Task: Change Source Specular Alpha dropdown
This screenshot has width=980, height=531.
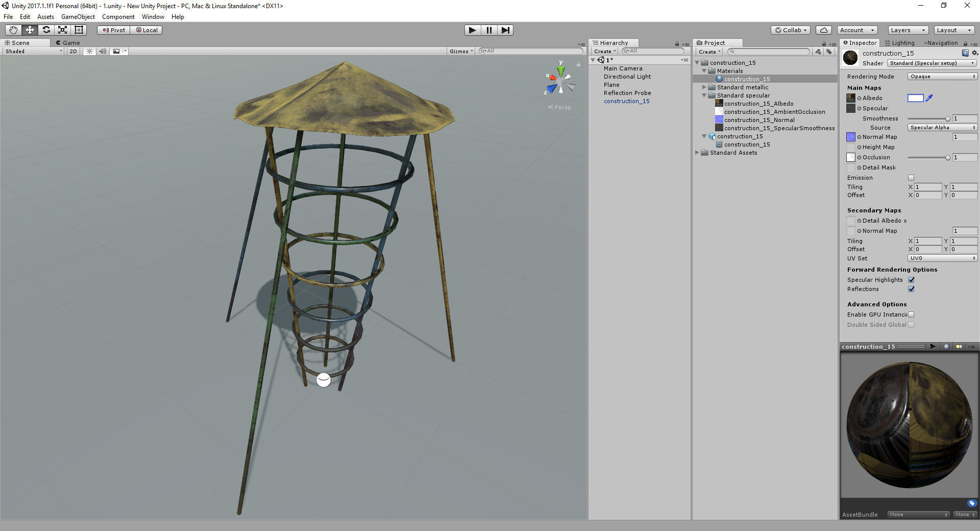Action: (942, 128)
